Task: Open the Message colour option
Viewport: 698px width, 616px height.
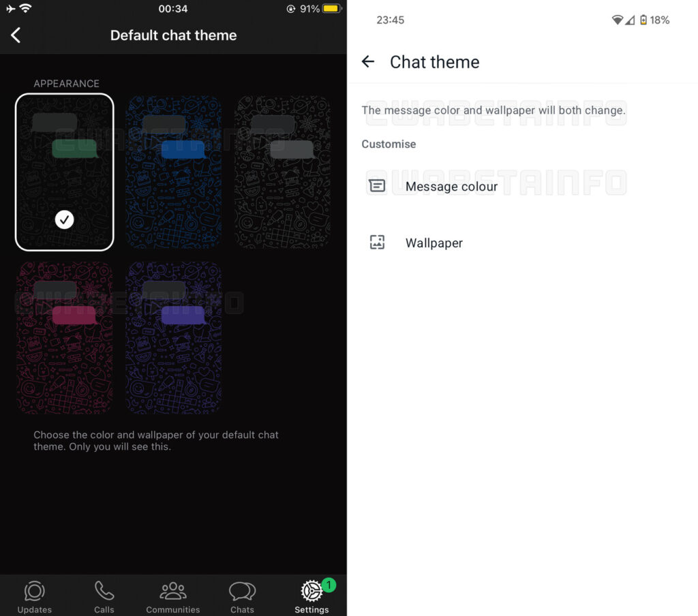Action: click(451, 187)
